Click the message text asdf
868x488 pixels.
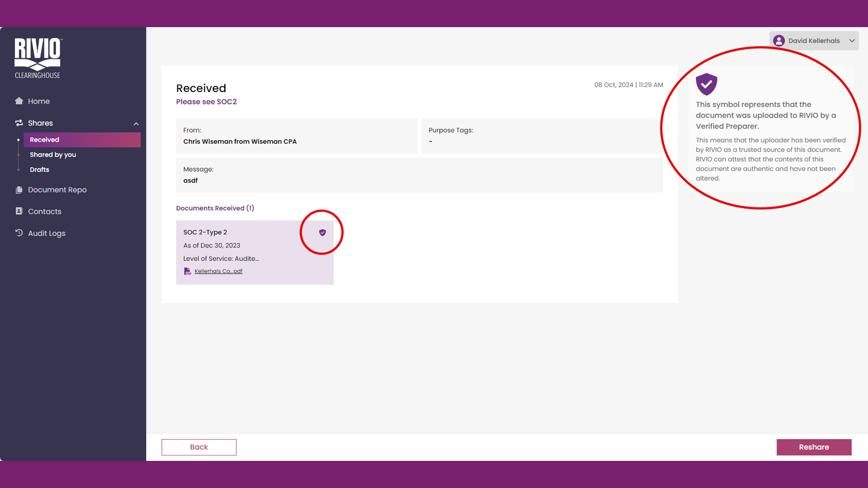pos(190,180)
